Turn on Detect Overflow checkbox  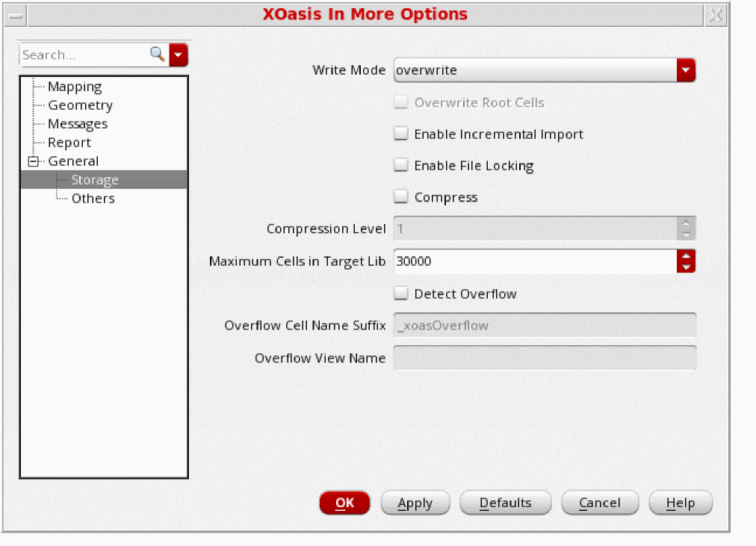tap(401, 294)
